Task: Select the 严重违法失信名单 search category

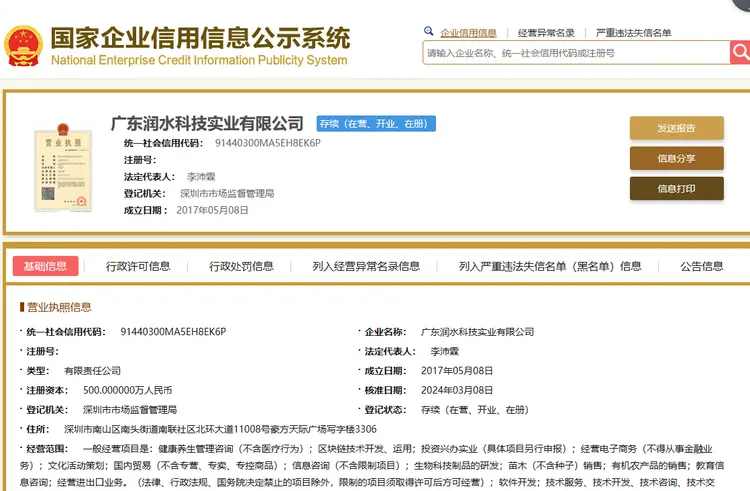Action: tap(633, 33)
